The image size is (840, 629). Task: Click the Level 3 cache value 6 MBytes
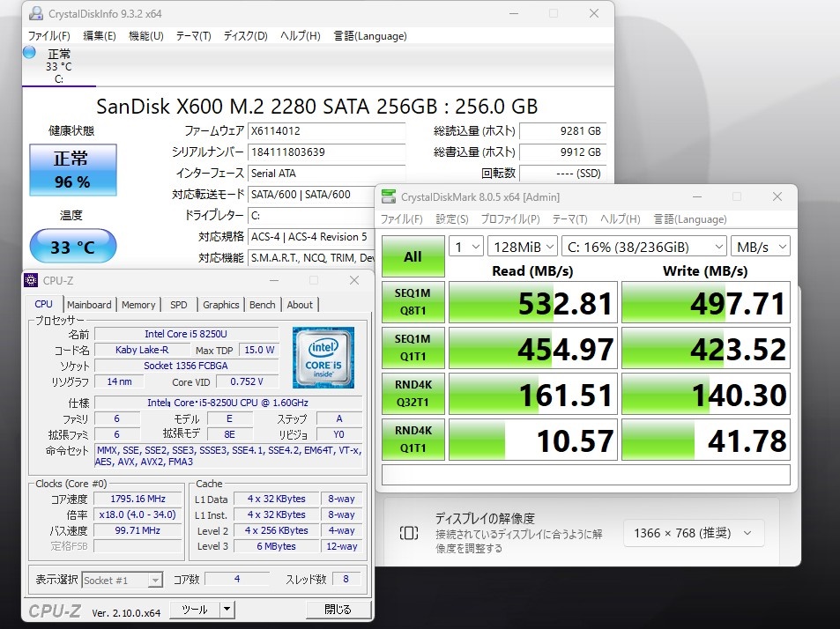pos(277,546)
